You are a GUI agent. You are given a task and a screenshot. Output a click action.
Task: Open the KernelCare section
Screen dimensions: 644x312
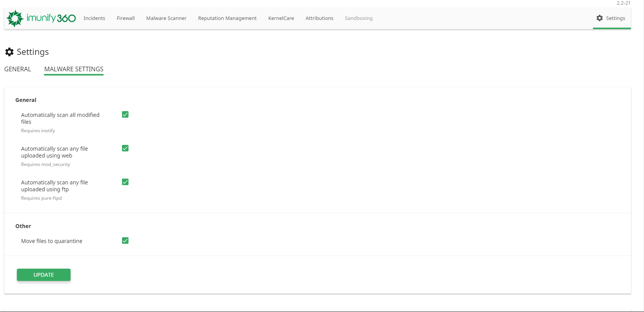pyautogui.click(x=281, y=18)
